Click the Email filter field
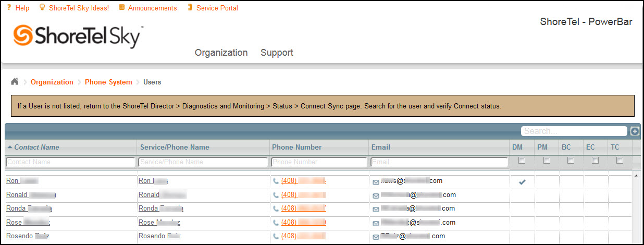 click(439, 162)
